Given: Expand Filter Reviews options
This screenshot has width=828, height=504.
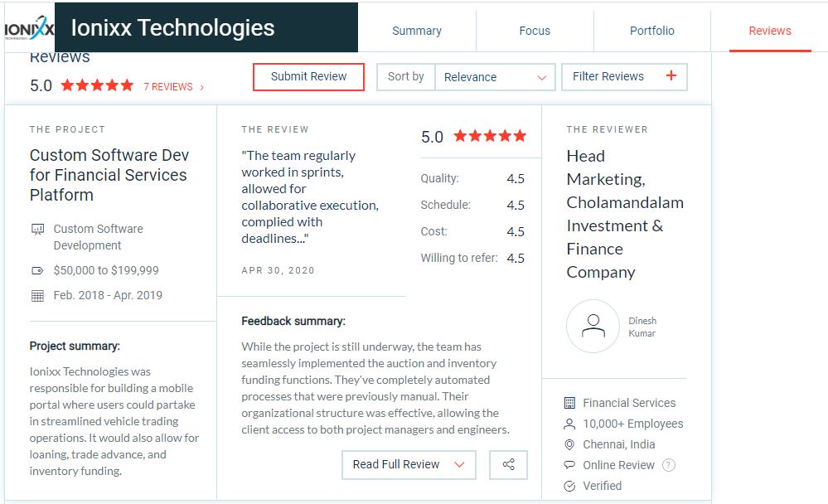Looking at the screenshot, I should [x=671, y=75].
